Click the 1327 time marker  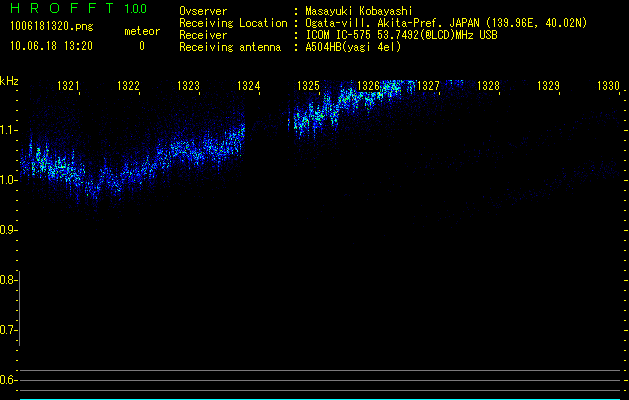click(x=428, y=85)
